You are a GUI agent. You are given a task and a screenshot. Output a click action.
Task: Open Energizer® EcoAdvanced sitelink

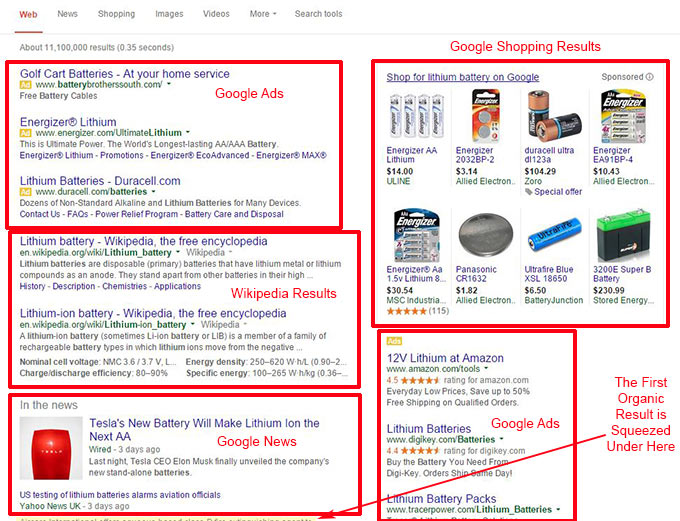pos(200,155)
